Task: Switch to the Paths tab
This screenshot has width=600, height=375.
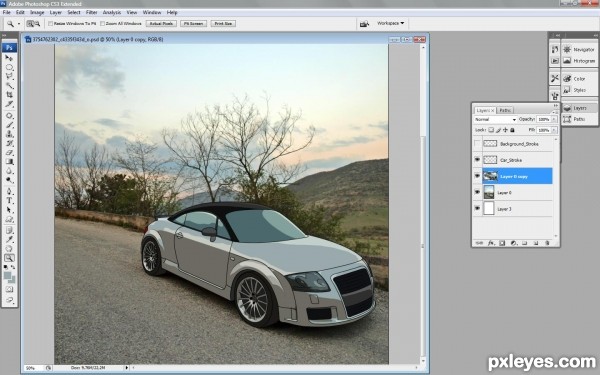Action: point(505,110)
